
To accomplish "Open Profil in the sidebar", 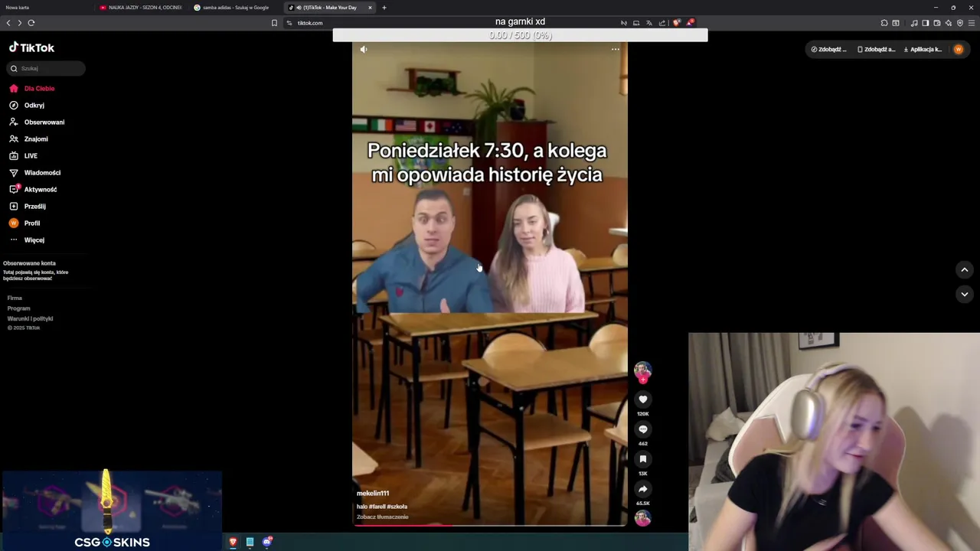I will pyautogui.click(x=31, y=223).
